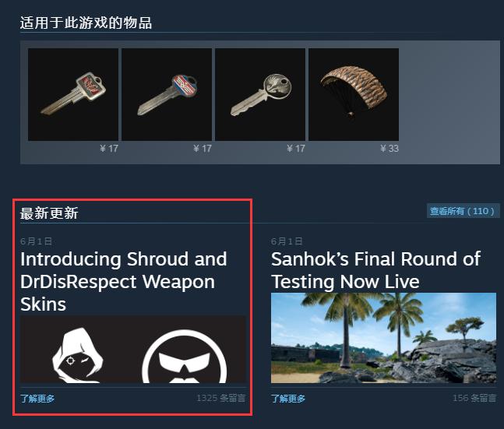
Task: Open the Sanhok palm tree banner image
Action: coord(383,338)
